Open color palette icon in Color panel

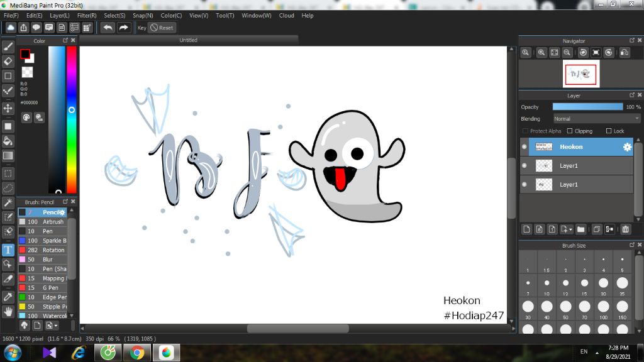click(26, 118)
